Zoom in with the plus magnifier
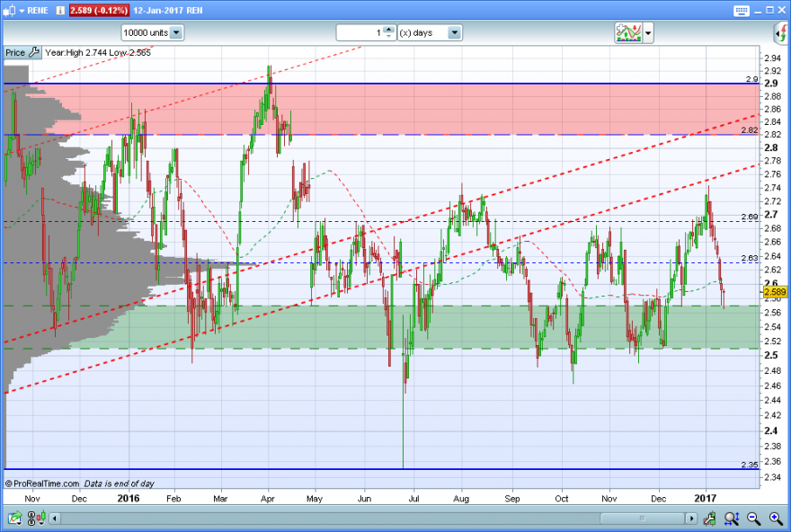Viewport: 791px width, 532px height. (776, 518)
